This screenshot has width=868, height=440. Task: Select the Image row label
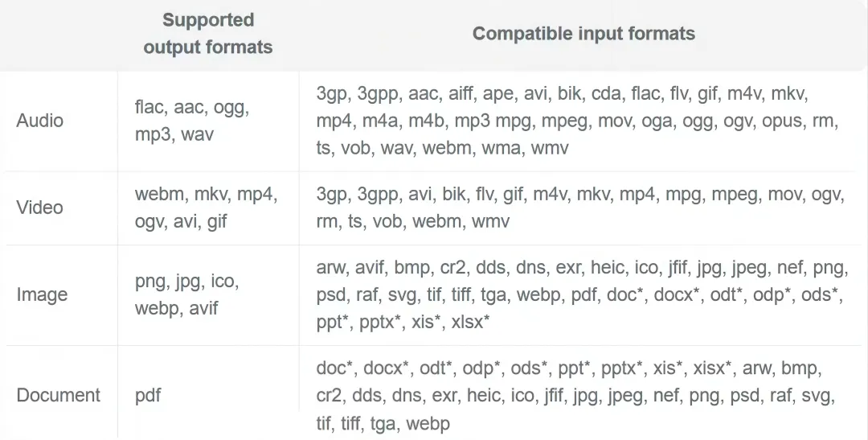coord(42,294)
